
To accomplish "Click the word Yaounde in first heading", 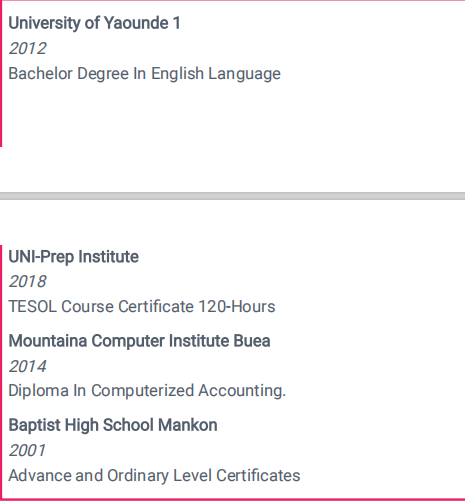I will point(136,23).
